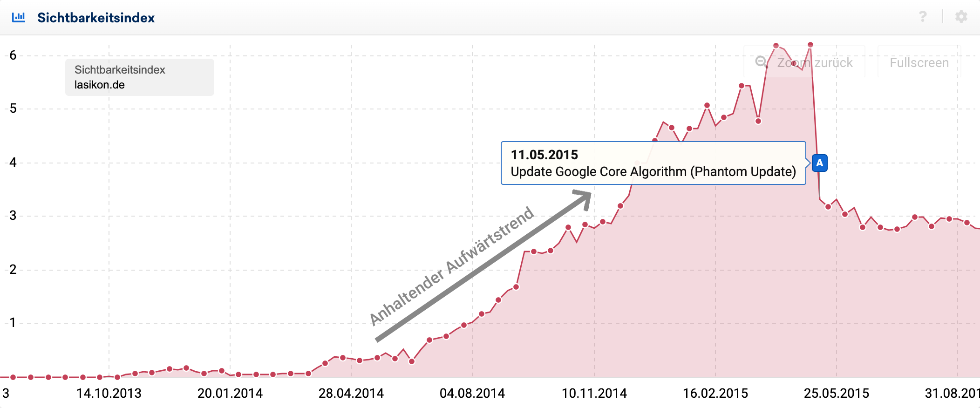Click the Sichtbarkeitsindex legend label
The width and height of the screenshot is (980, 408).
coord(120,70)
